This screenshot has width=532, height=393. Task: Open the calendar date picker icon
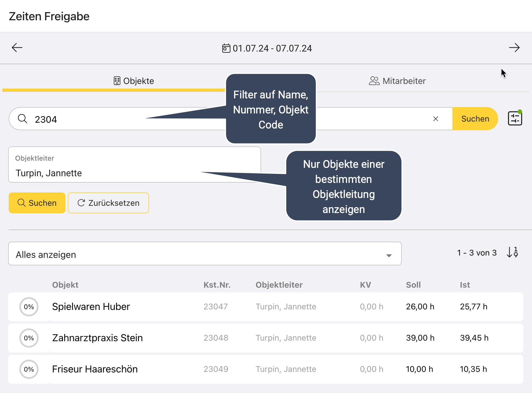coord(226,48)
